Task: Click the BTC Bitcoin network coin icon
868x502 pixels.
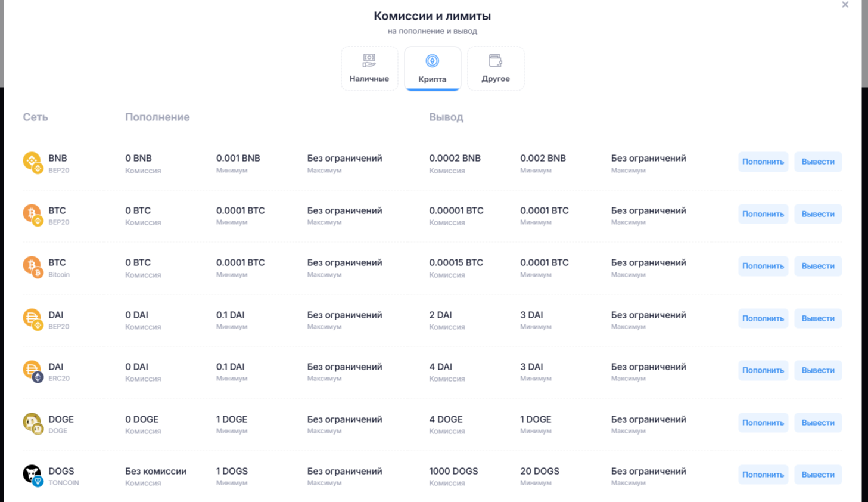Action: tap(33, 267)
